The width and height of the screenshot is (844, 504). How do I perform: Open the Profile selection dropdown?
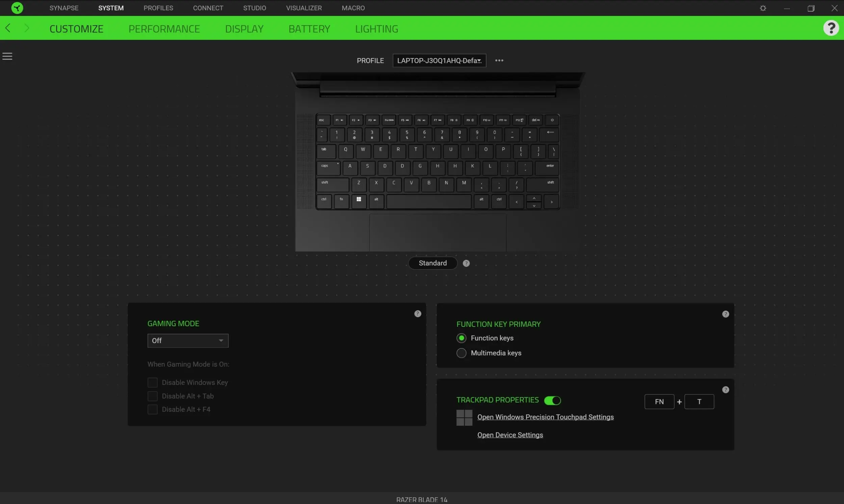439,60
